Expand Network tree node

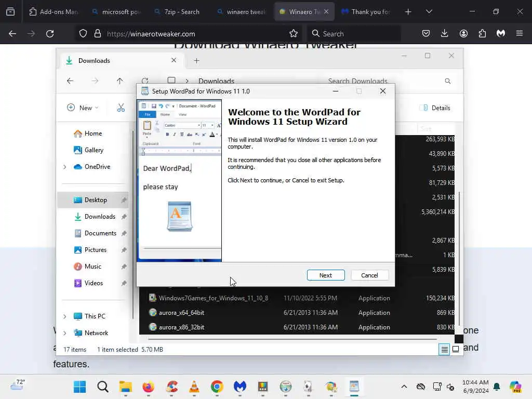pyautogui.click(x=64, y=333)
